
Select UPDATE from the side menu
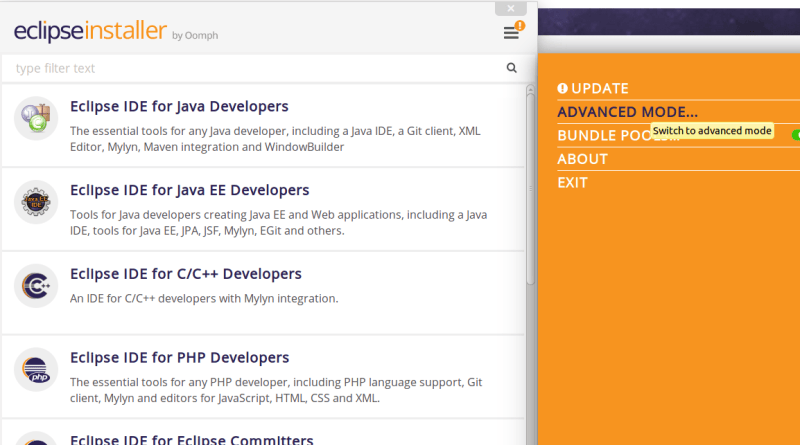(599, 88)
